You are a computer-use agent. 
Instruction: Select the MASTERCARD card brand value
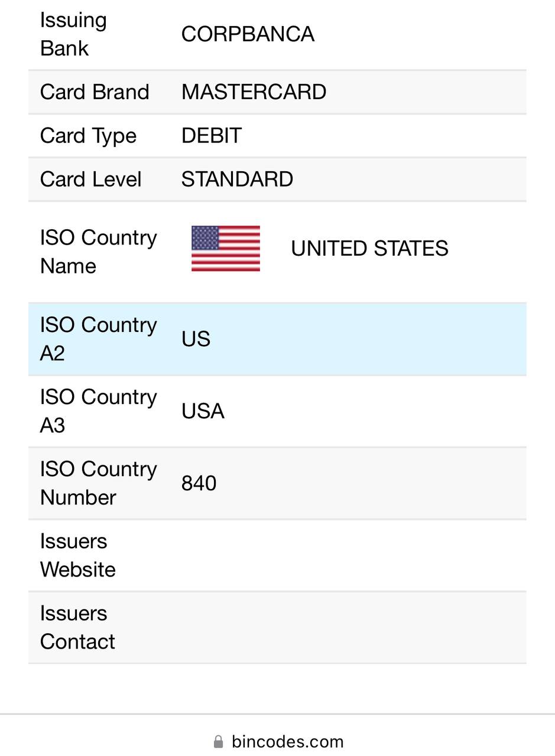pos(254,92)
